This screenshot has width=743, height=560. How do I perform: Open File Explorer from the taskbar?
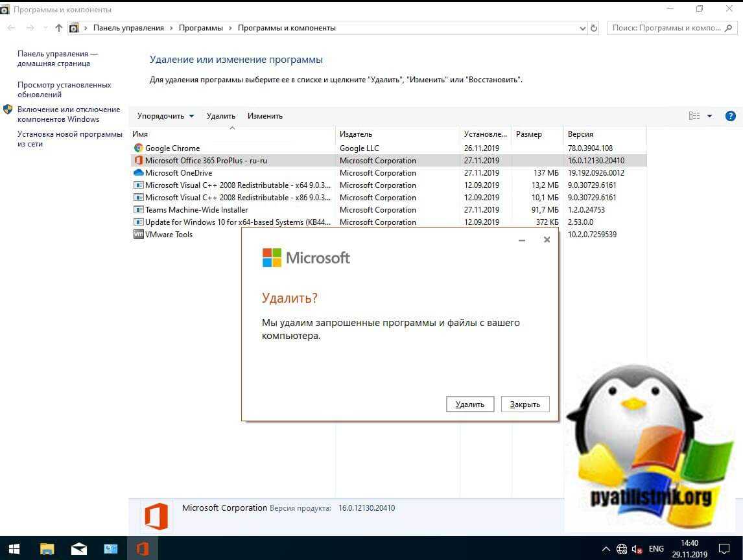click(x=47, y=549)
